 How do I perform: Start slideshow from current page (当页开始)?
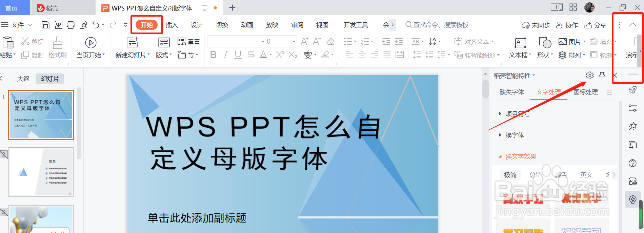[x=90, y=48]
